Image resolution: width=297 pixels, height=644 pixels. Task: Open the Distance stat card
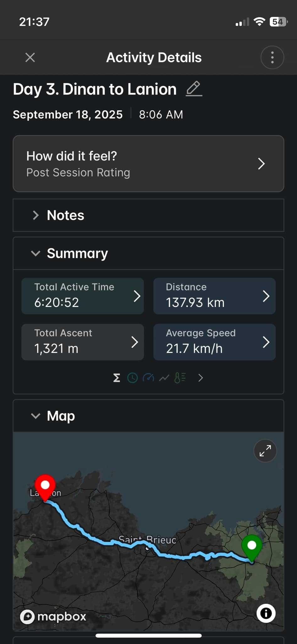214,296
